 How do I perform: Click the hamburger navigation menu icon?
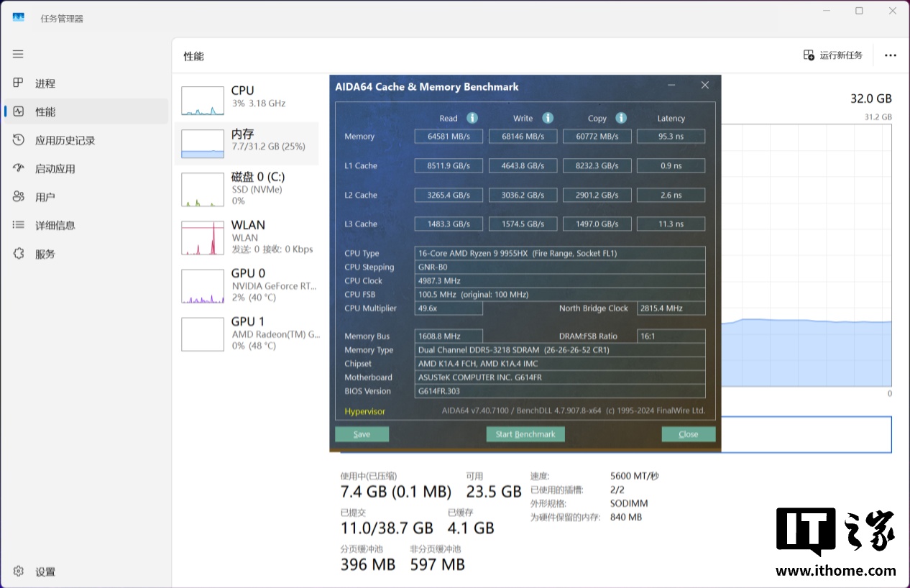18,54
